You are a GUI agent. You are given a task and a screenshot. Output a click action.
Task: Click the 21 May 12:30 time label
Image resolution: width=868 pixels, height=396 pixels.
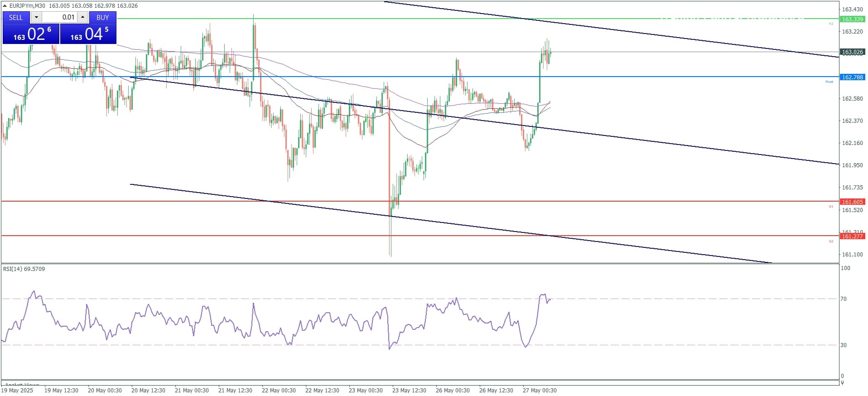pos(235,390)
